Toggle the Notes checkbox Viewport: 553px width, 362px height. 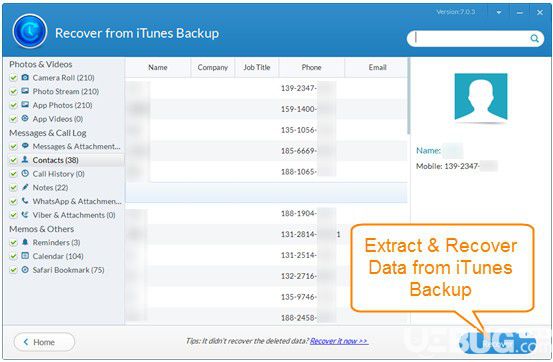(x=13, y=188)
